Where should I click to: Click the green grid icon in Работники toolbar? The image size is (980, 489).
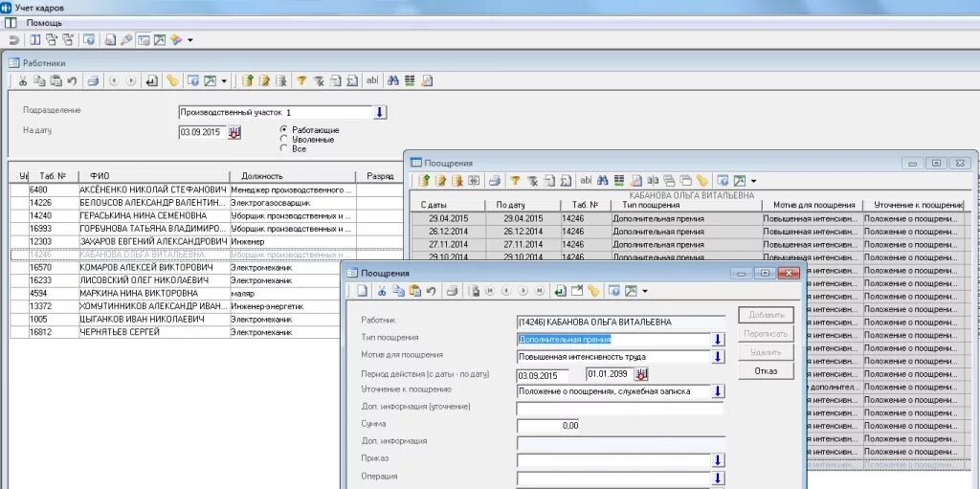[x=410, y=80]
